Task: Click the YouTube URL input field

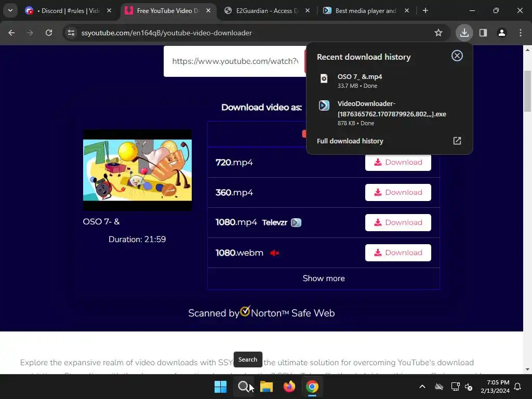Action: click(x=235, y=61)
